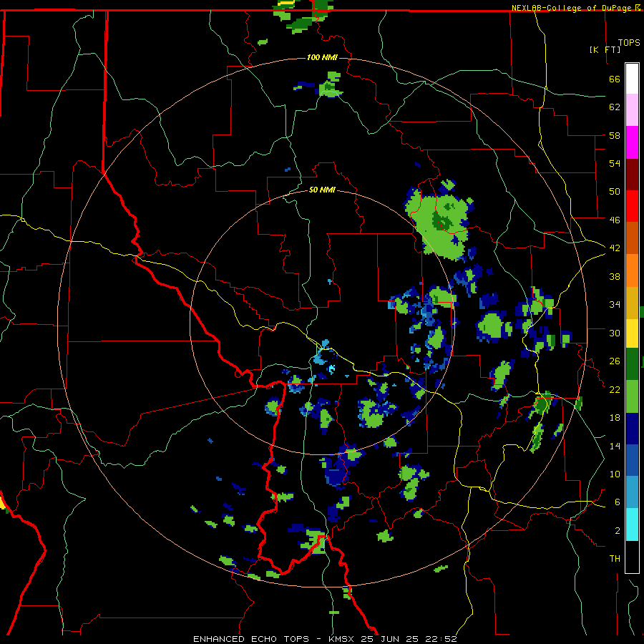Image resolution: width=644 pixels, height=644 pixels.
Task: Click the dark orange legend swatch
Action: click(x=632, y=238)
